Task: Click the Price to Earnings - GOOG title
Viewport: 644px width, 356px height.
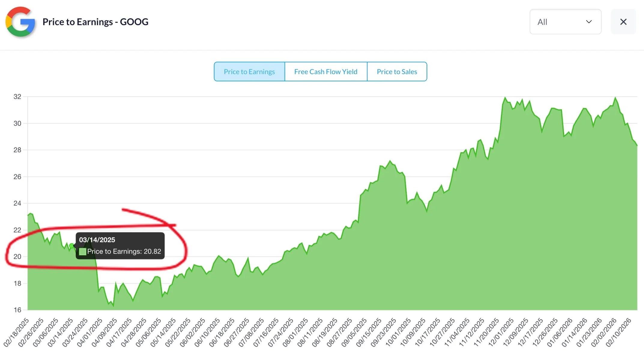Action: coord(95,22)
